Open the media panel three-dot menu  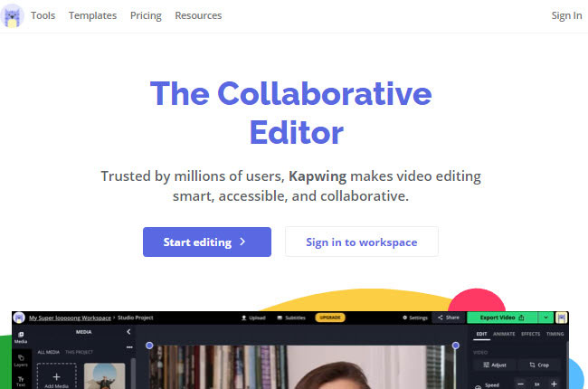(x=129, y=347)
